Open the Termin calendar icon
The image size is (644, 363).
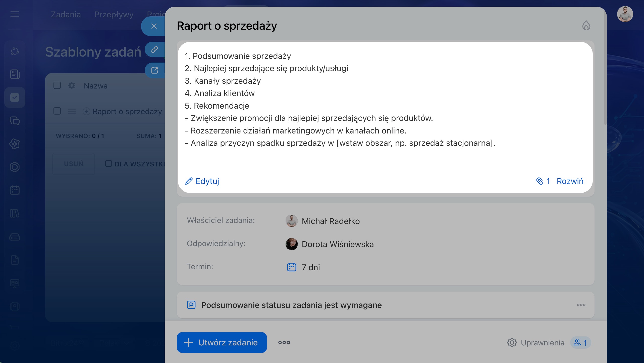tap(292, 267)
